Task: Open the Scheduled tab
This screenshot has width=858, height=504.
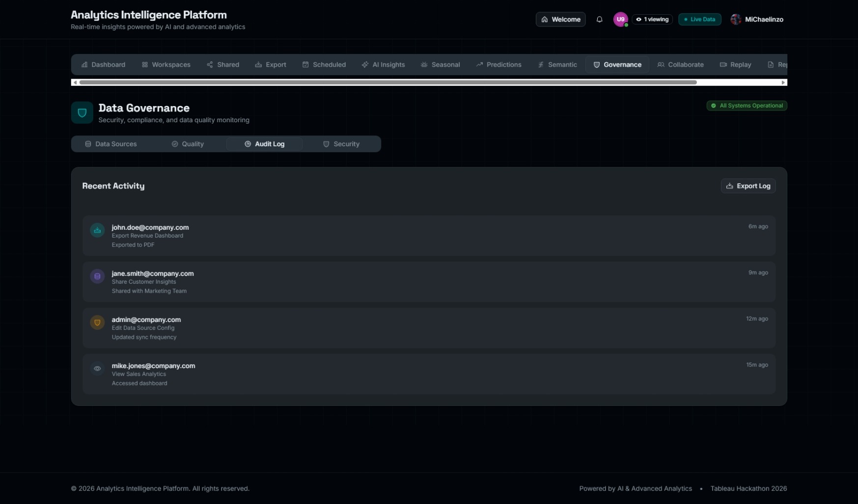Action: (324, 65)
